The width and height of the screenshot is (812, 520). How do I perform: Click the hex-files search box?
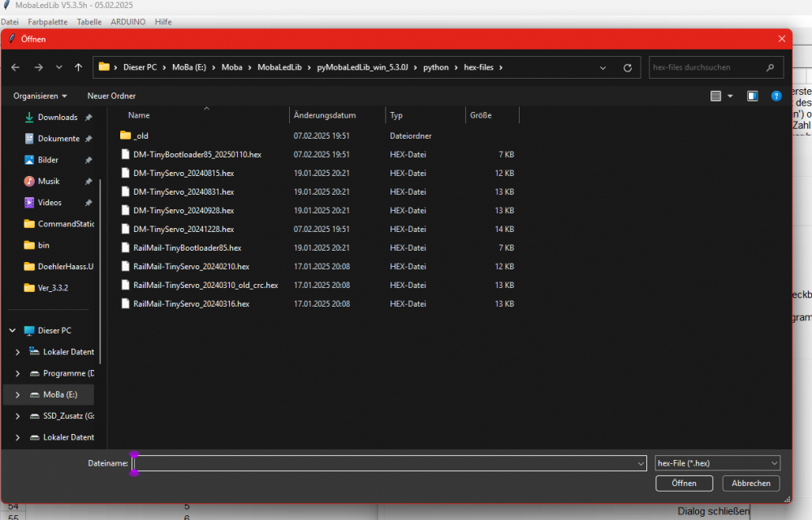click(x=715, y=67)
